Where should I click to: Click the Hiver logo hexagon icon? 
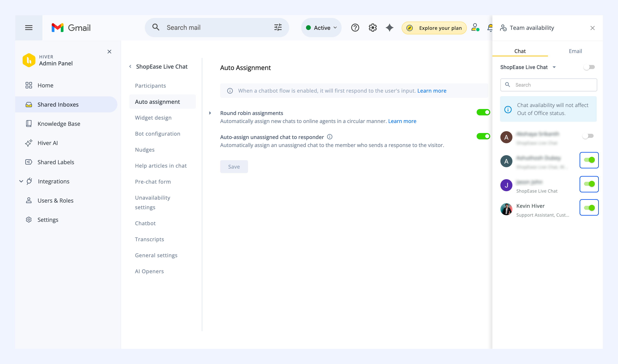(29, 60)
